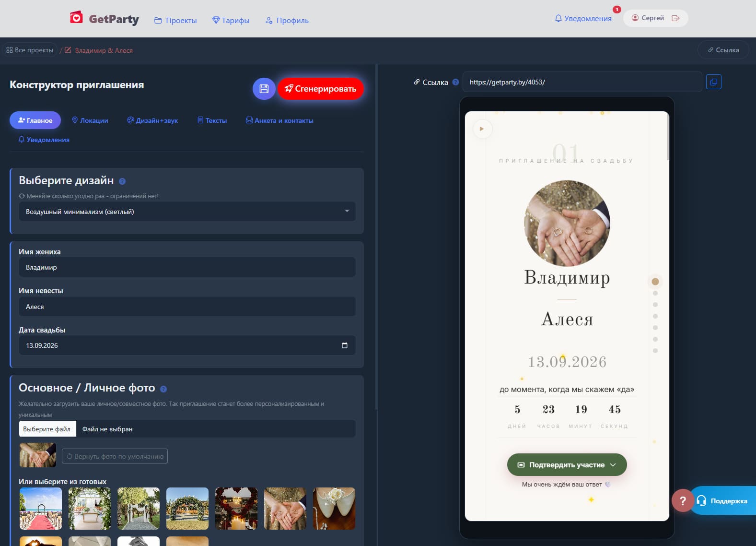Image resolution: width=756 pixels, height=546 pixels.
Task: Click into the Имя жениха field
Action: (x=187, y=267)
